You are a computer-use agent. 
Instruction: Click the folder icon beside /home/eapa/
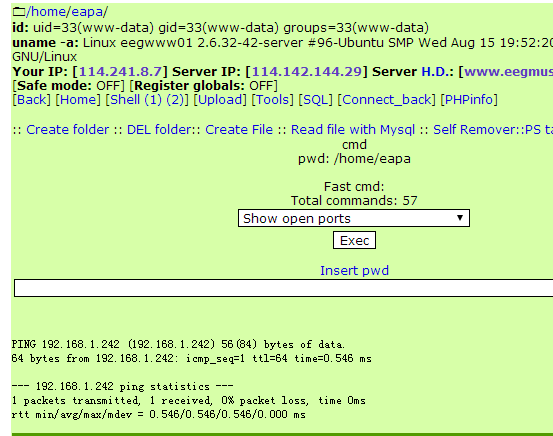pos(19,12)
